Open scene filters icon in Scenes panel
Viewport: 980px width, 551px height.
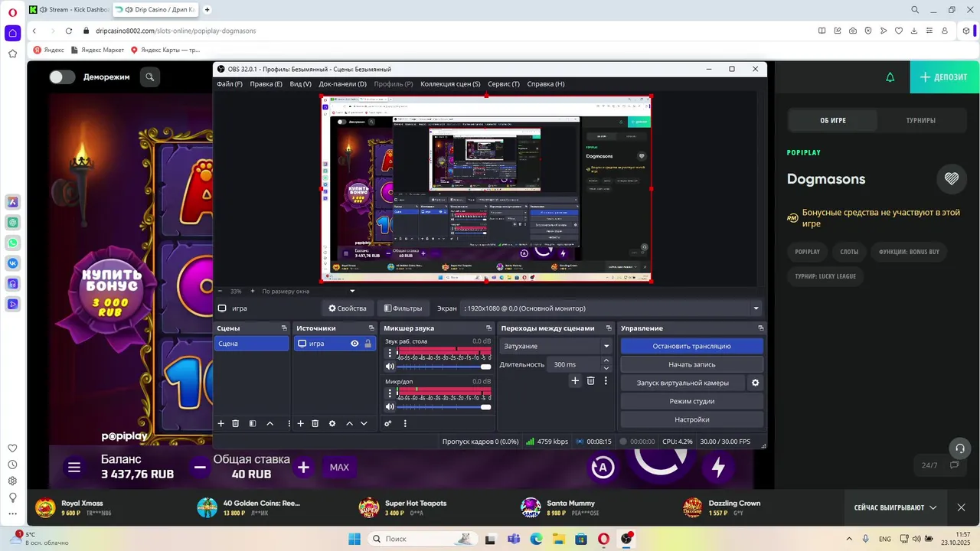click(253, 423)
